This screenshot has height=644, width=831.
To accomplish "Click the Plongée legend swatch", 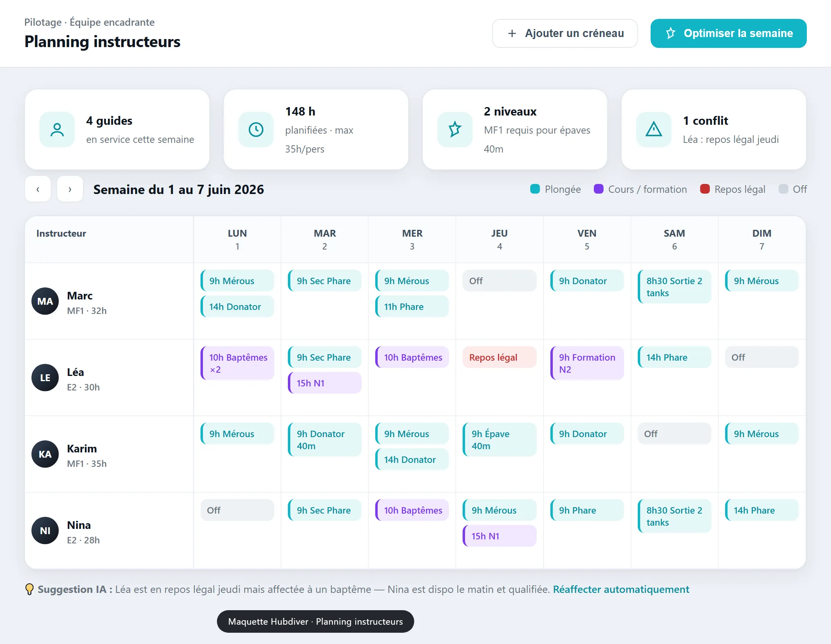I will (535, 189).
